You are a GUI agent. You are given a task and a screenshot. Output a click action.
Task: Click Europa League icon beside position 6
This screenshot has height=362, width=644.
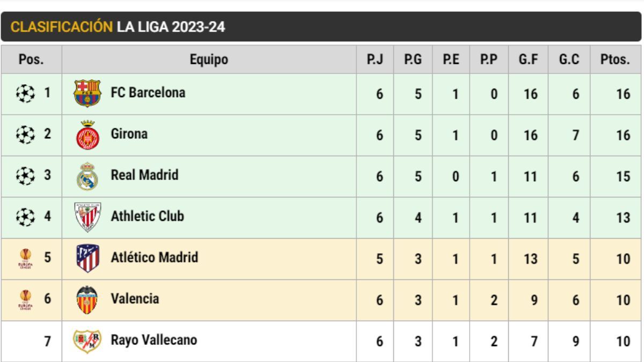coord(25,300)
